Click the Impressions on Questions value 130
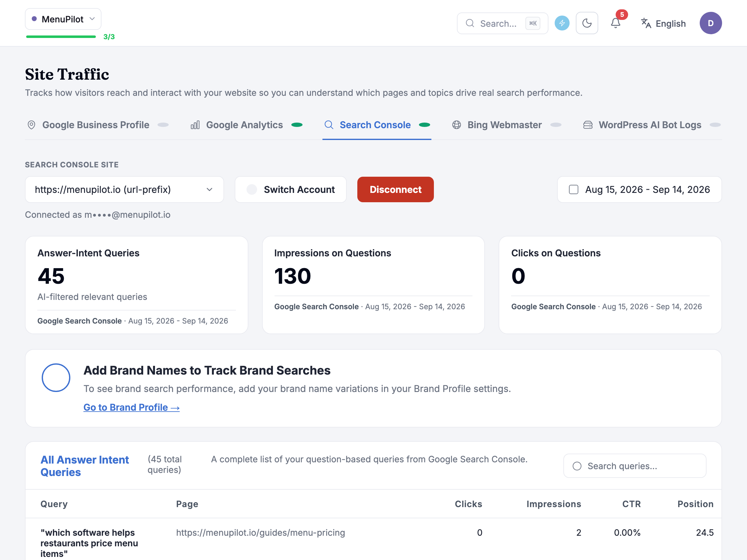The width and height of the screenshot is (747, 560). 293,276
